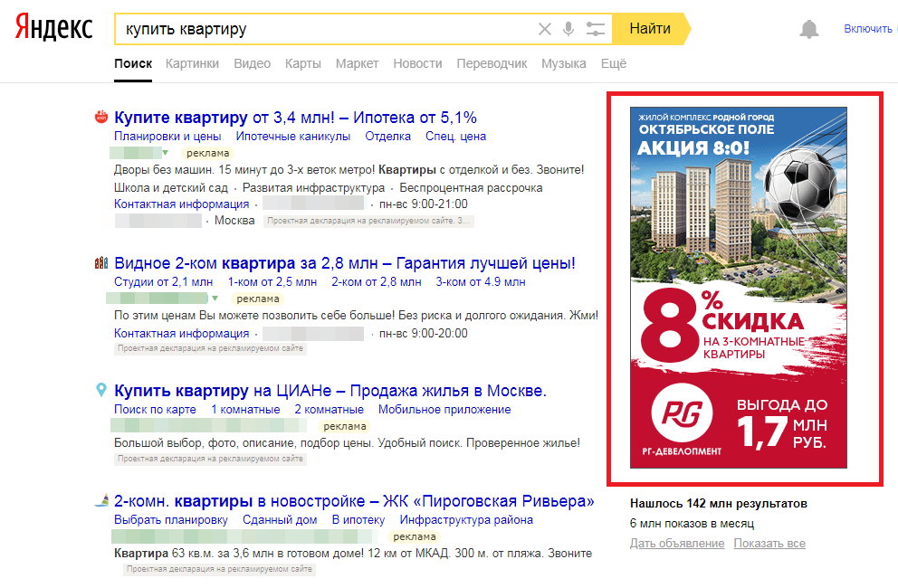The height and width of the screenshot is (588, 898).
Task: Open the 1-ком от 2,5 млн sitelink
Action: (x=272, y=281)
